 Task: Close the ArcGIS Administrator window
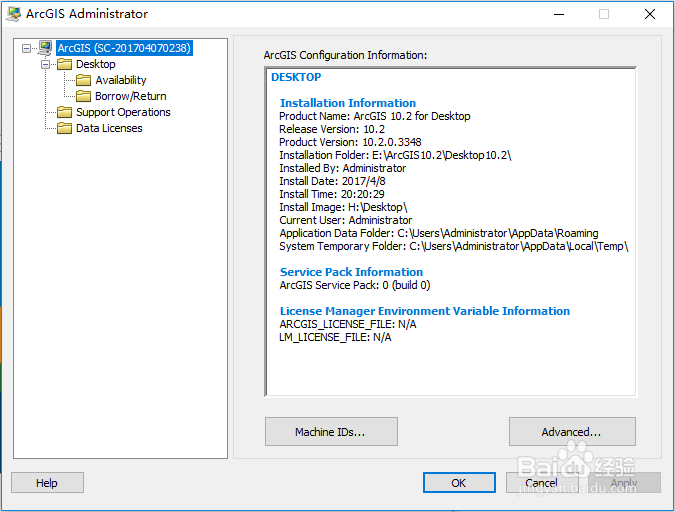pyautogui.click(x=650, y=14)
